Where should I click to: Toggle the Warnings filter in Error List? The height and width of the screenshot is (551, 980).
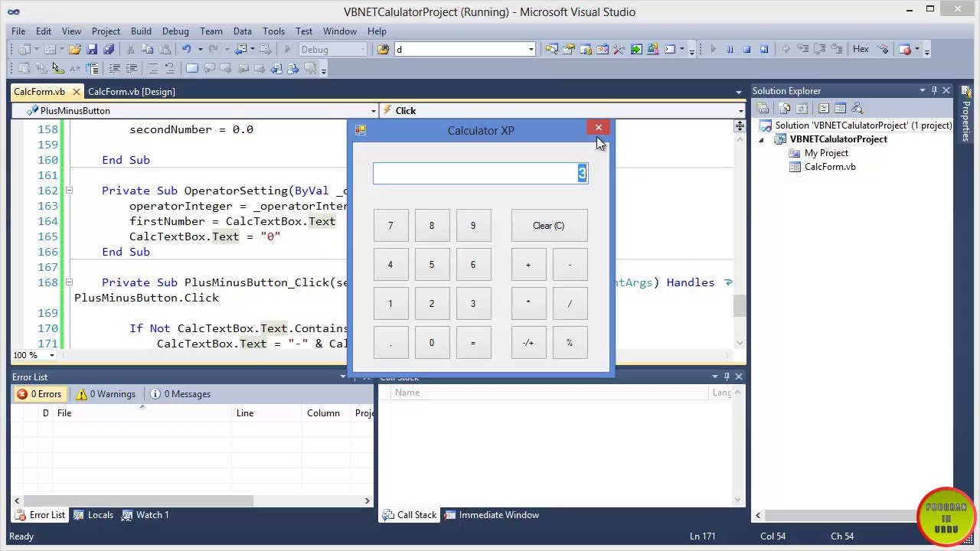(106, 394)
